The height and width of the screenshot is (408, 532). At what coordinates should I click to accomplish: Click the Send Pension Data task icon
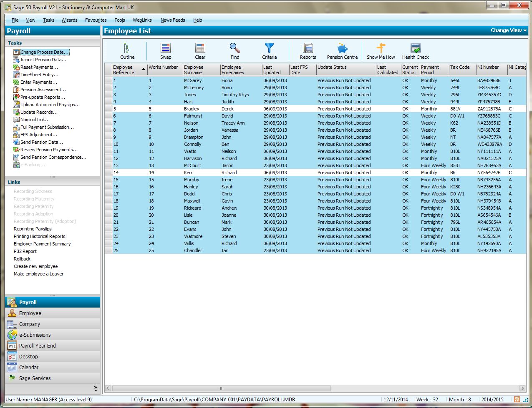tap(16, 142)
